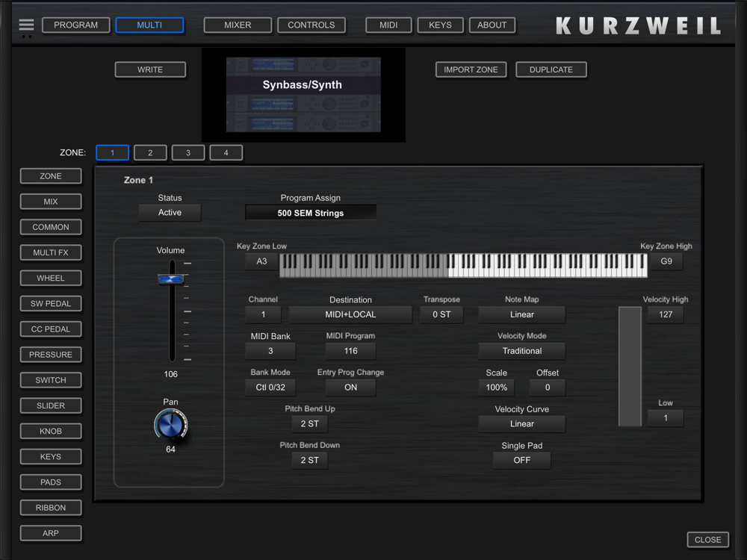The image size is (747, 560).
Task: Open the SLIDER sidebar page
Action: (51, 405)
